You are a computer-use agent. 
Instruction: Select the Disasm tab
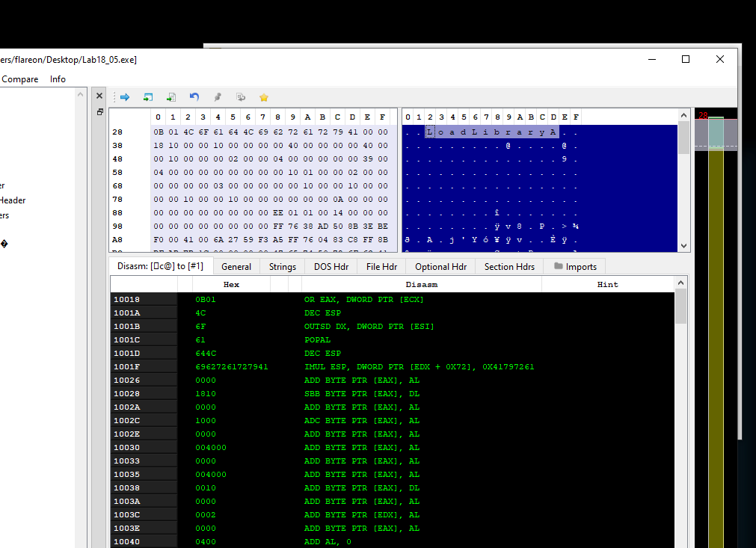(x=160, y=266)
